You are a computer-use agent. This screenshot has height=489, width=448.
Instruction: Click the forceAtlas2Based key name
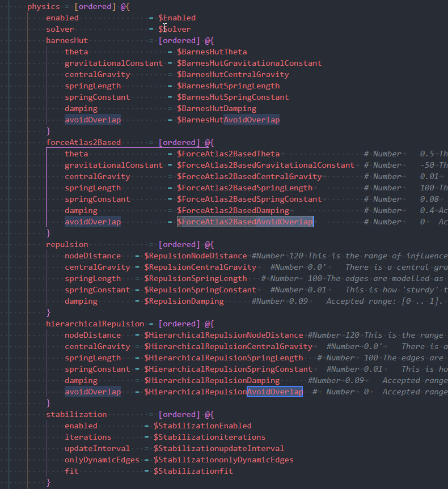coord(83,143)
